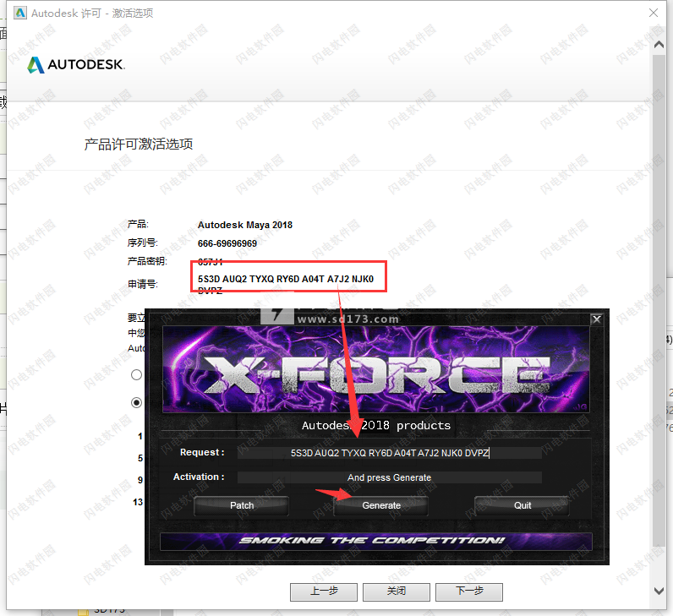Close the Autodesk license dialog window
Screen dimensions: 673x616
[x=654, y=13]
